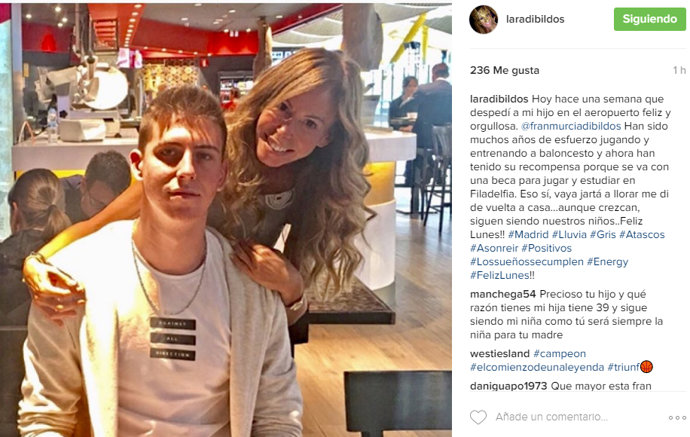The width and height of the screenshot is (690, 437).
Task: Click the #elcomienzodeunaleyenda hashtag
Action: (x=537, y=367)
